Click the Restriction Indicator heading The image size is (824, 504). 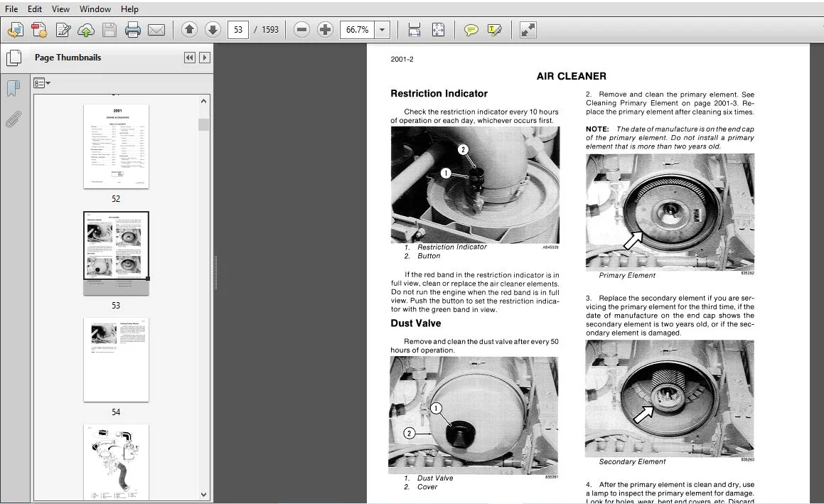439,94
